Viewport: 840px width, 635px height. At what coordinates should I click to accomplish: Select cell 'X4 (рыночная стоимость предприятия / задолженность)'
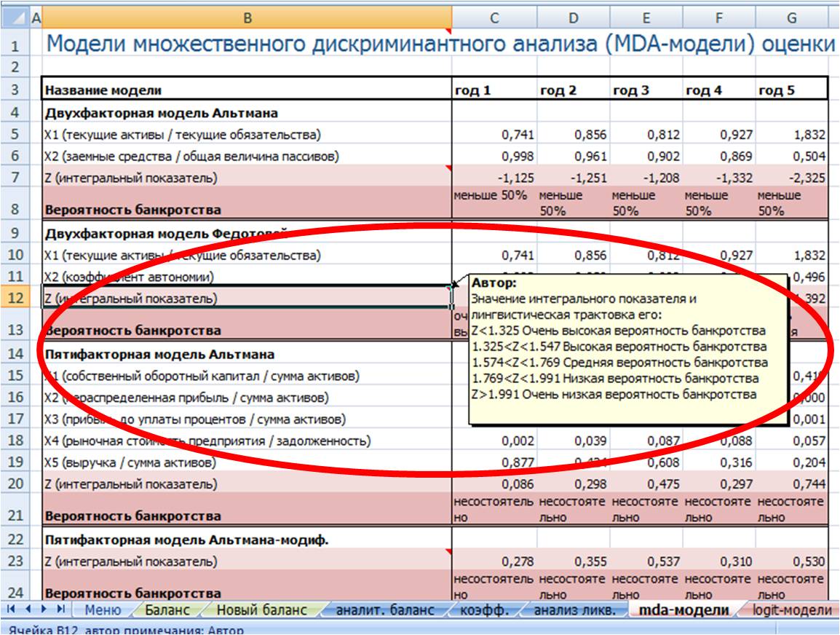(247, 441)
